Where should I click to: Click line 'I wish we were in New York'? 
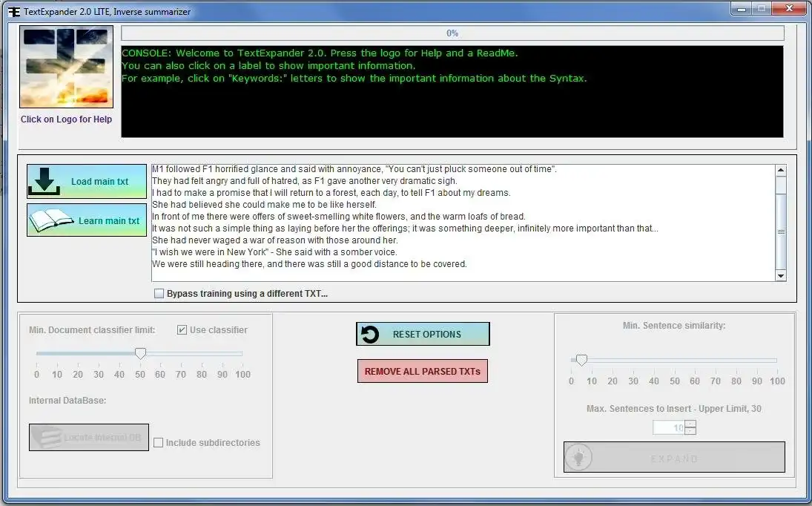(x=274, y=252)
